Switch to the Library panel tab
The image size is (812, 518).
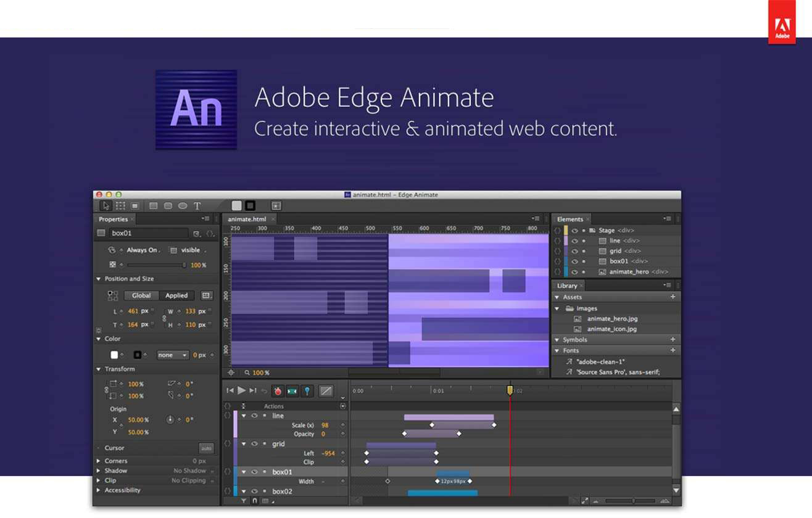[567, 286]
